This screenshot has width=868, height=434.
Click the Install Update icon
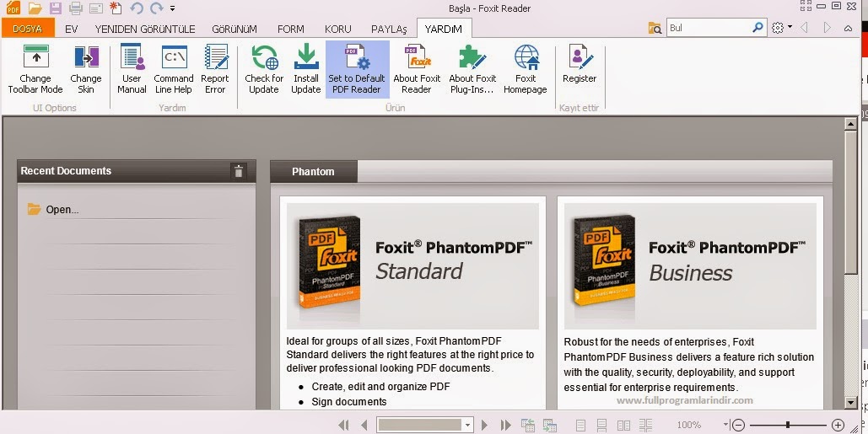(x=306, y=56)
